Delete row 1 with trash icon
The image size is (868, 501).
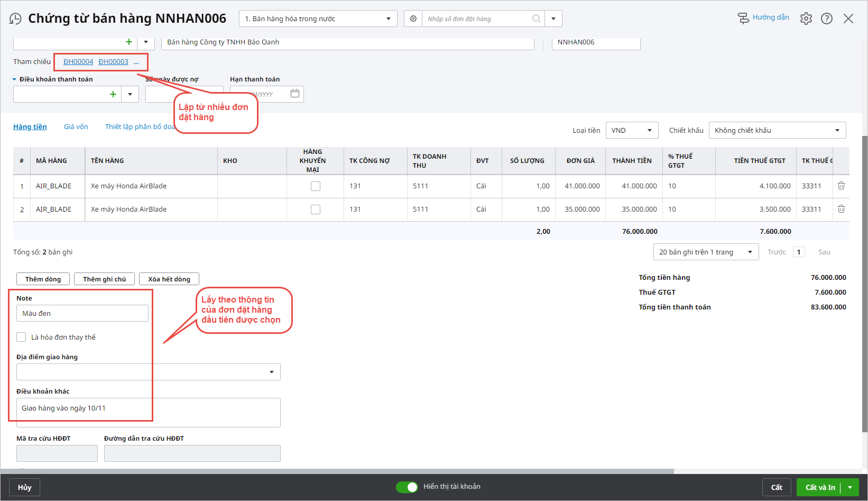pyautogui.click(x=841, y=186)
